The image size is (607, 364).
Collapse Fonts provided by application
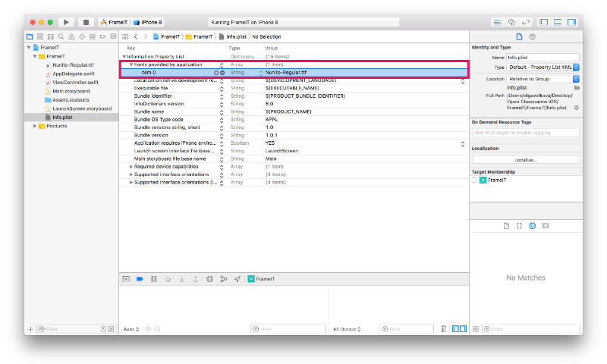131,64
